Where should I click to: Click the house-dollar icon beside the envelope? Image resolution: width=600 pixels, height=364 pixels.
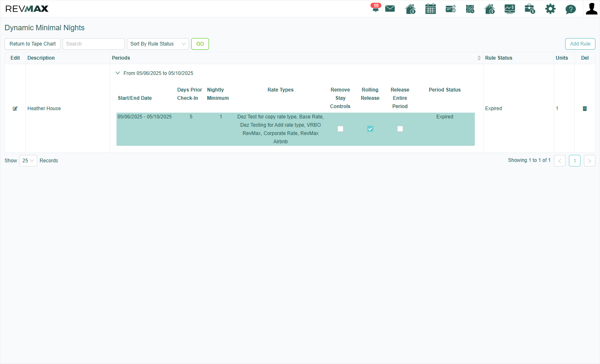pos(410,9)
